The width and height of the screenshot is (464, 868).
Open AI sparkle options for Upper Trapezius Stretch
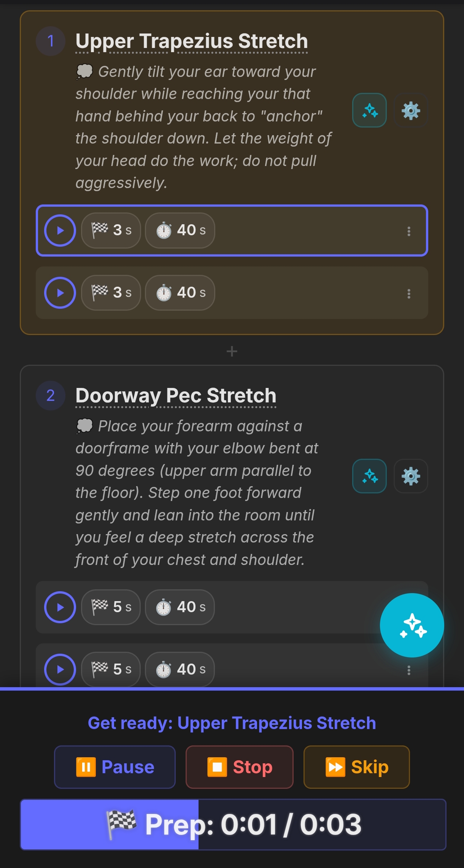pos(369,110)
